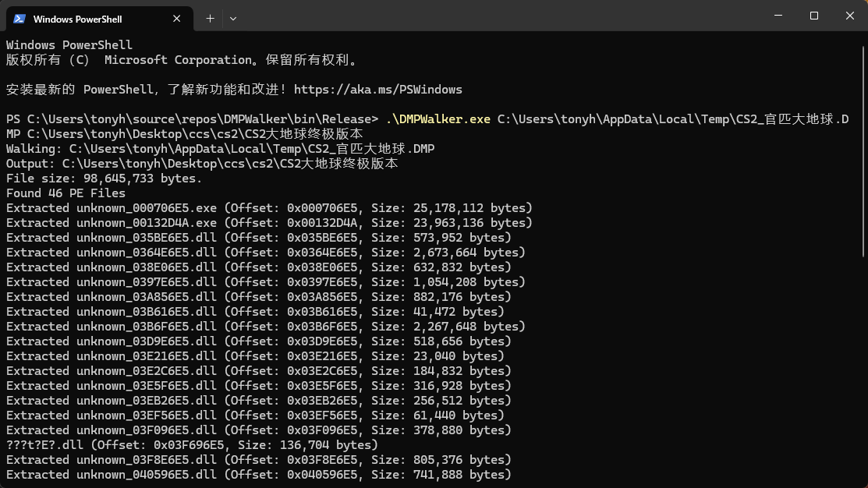Image resolution: width=868 pixels, height=488 pixels.
Task: Close the Windows PowerShell tab
Action: [x=176, y=19]
